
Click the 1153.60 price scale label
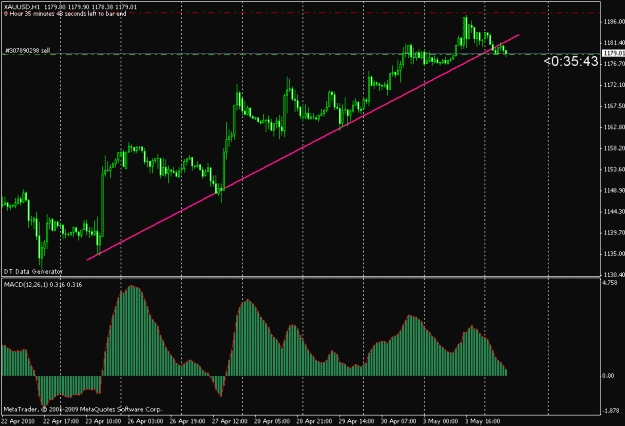tap(613, 169)
